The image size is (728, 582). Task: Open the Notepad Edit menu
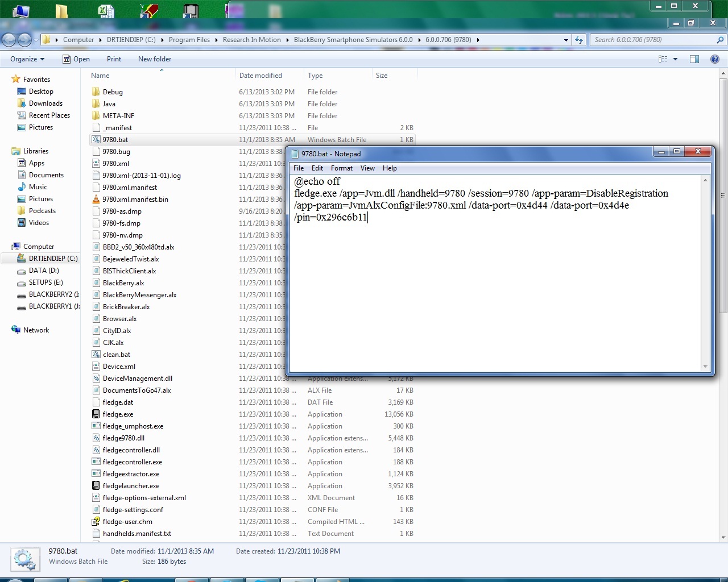(317, 168)
